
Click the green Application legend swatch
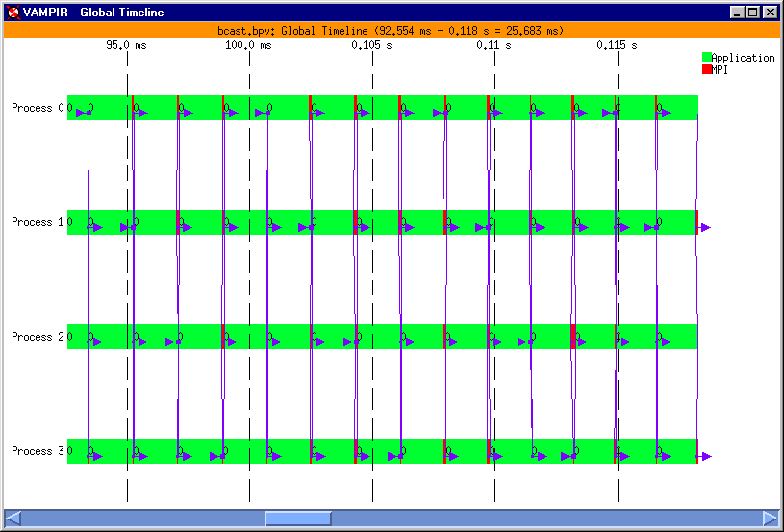tap(706, 57)
